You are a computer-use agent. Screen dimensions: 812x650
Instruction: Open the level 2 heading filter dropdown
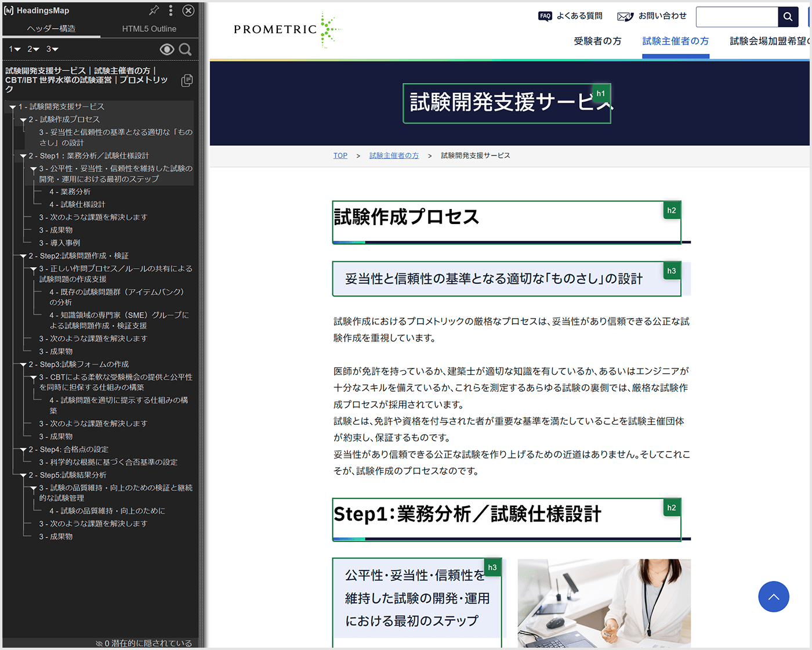coord(33,49)
